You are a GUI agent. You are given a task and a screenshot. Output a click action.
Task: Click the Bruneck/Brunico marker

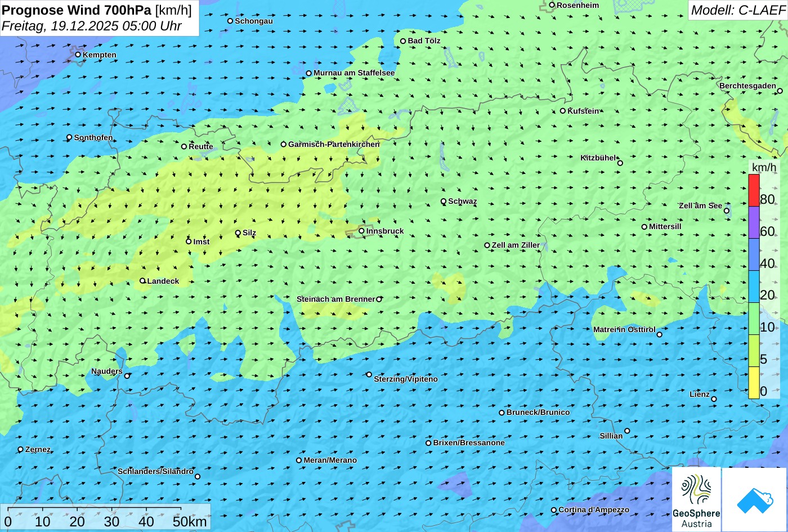pyautogui.click(x=502, y=413)
